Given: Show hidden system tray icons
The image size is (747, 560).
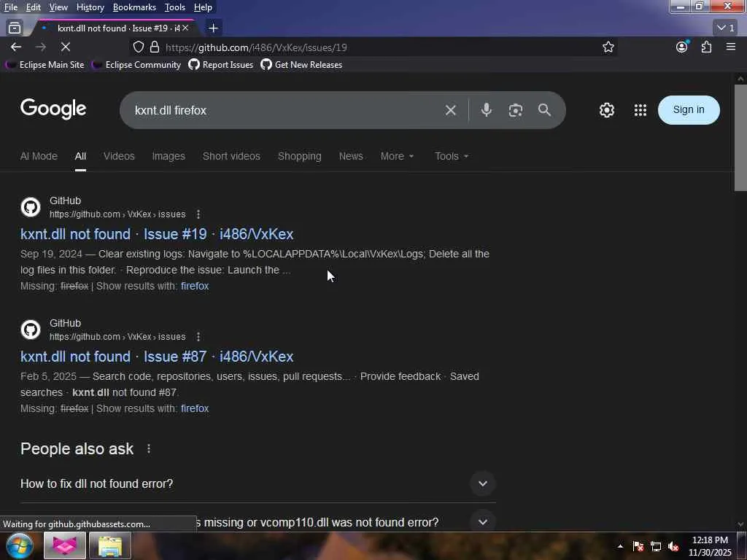Looking at the screenshot, I should click(x=620, y=546).
